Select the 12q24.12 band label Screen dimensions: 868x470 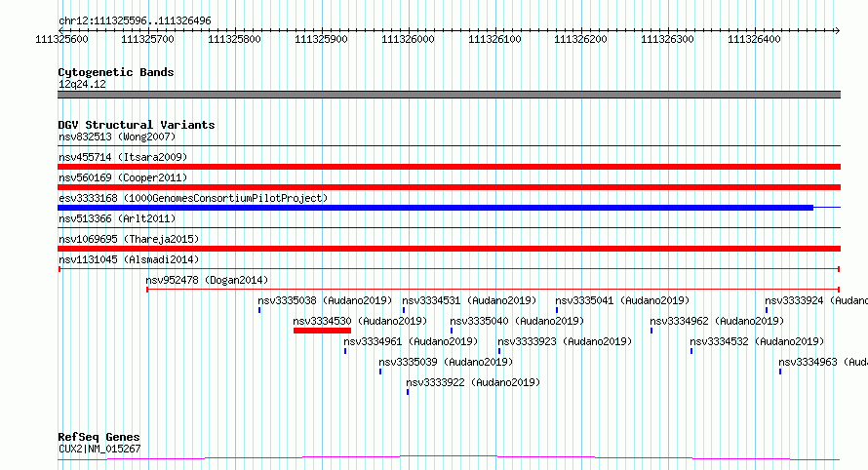pos(82,84)
